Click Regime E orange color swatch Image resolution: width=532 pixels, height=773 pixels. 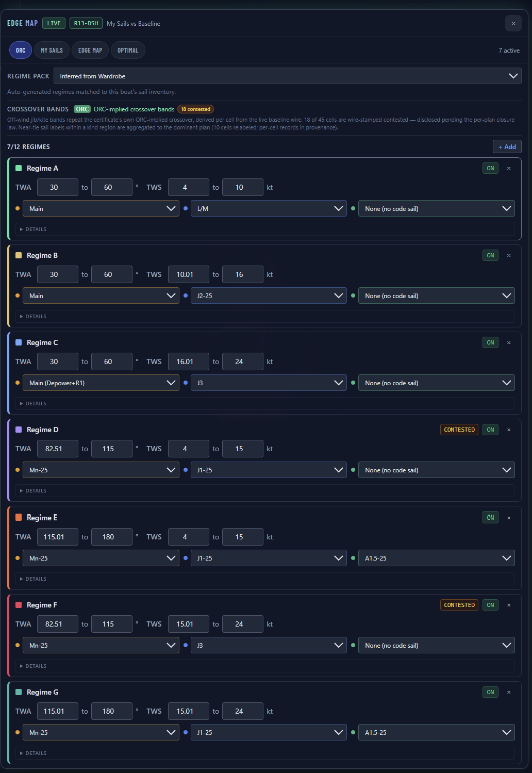19,517
